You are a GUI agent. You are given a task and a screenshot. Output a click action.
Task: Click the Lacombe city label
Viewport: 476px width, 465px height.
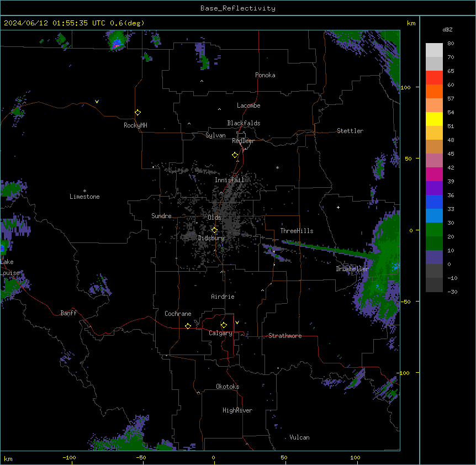tap(248, 105)
